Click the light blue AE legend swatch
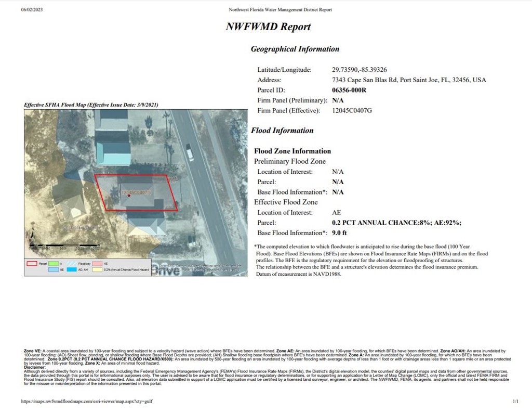Image resolution: width=532 pixels, height=413 pixels. 54,270
